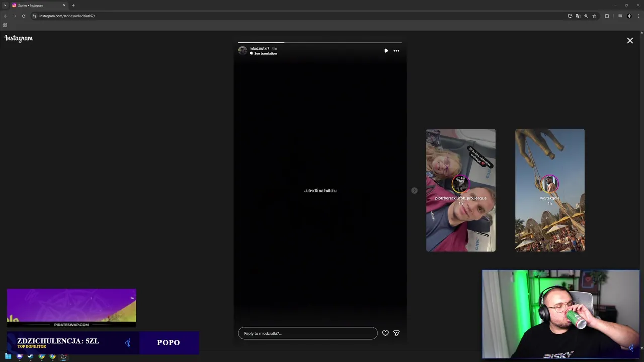The width and height of the screenshot is (644, 362).
Task: Click the install app icon in address bar
Action: pos(570,16)
